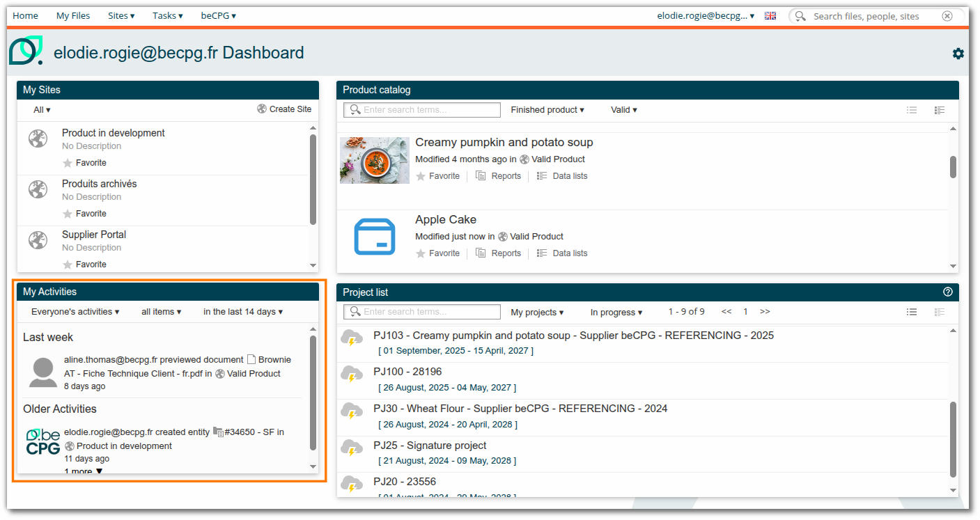This screenshot has height=520, width=980.
Task: Open in the last 14 days filter
Action: pos(243,312)
